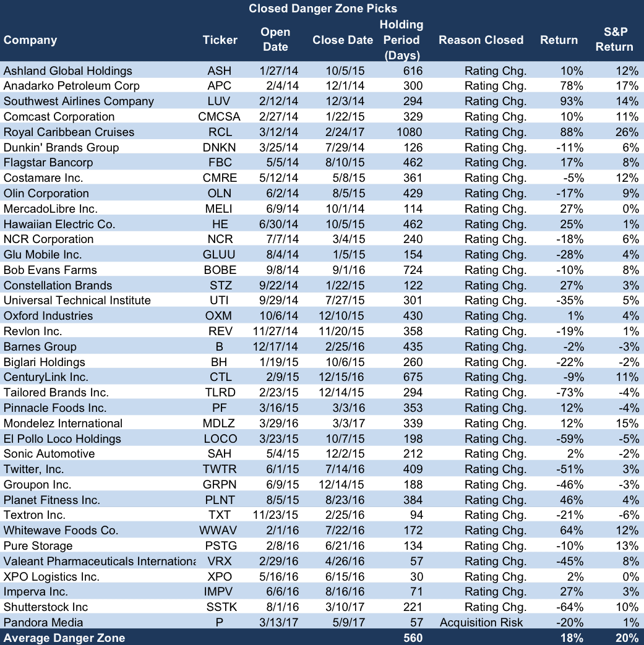Select the 'Pinnacle Foods Inc.' cell

(55, 408)
